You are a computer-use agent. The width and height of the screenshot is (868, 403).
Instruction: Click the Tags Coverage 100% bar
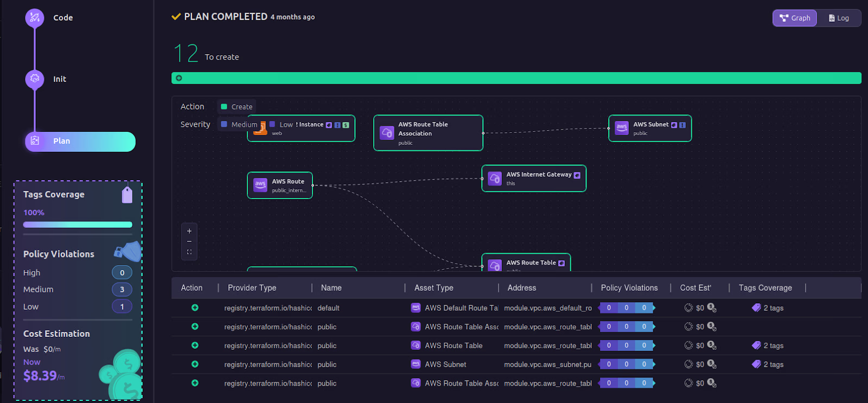(x=78, y=225)
